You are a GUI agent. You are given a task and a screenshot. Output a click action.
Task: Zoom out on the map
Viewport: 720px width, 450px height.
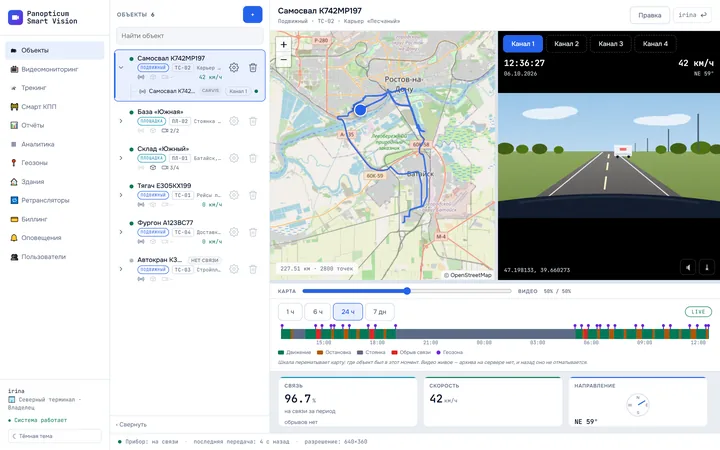pos(284,60)
